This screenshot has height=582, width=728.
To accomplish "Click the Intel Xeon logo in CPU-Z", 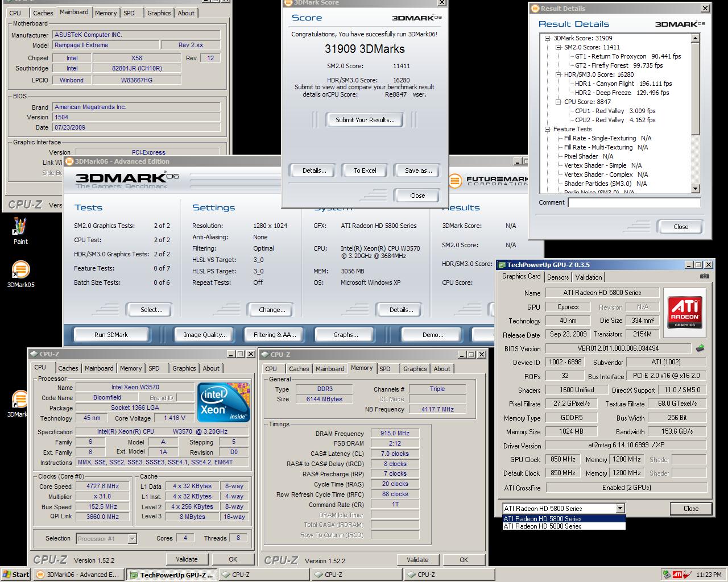I will tap(224, 402).
